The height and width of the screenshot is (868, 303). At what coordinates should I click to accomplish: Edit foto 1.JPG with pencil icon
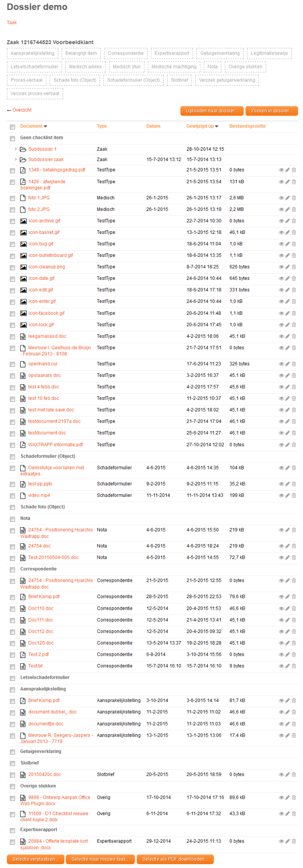(287, 198)
